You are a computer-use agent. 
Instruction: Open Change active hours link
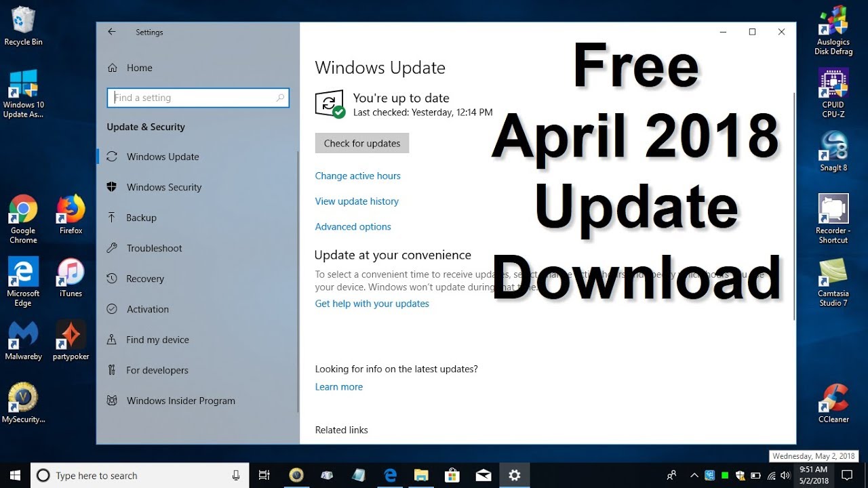tap(357, 176)
